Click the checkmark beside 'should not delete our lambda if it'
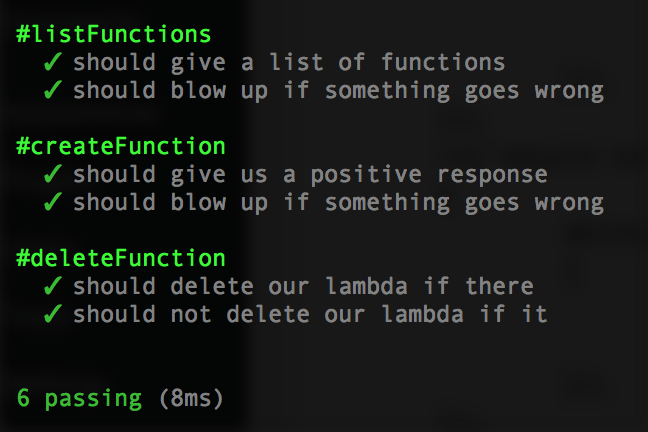The image size is (648, 432). click(x=53, y=315)
